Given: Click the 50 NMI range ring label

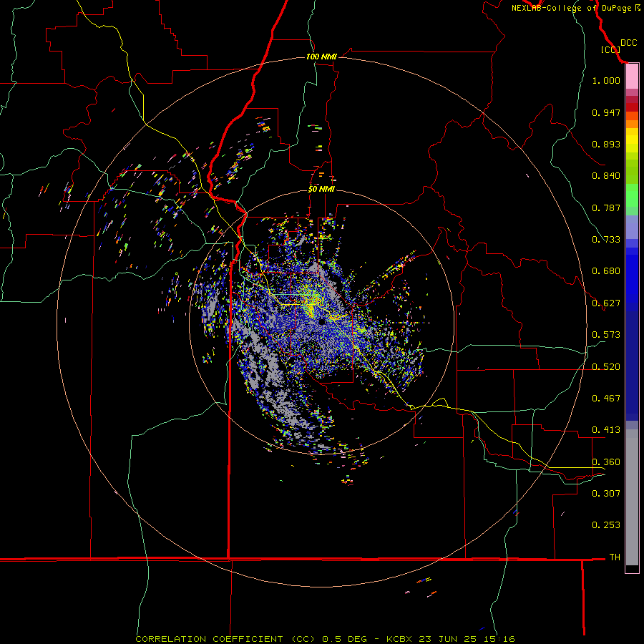Looking at the screenshot, I should tap(321, 189).
